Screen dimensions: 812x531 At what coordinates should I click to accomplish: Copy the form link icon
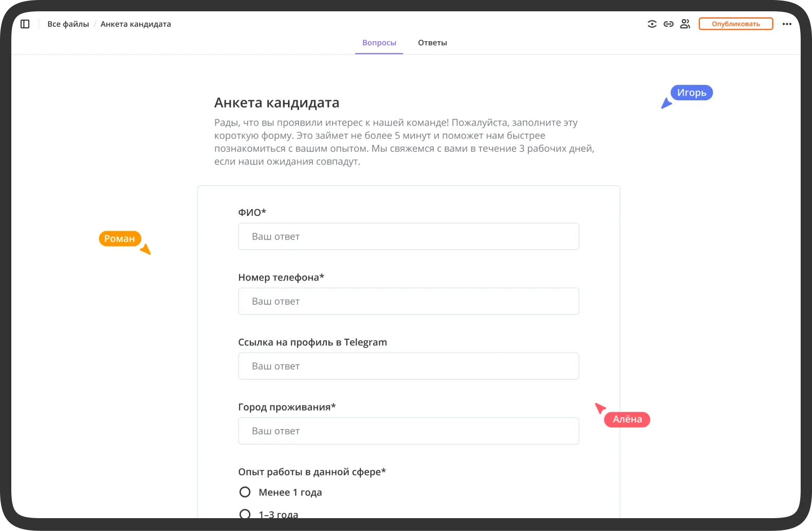point(668,24)
